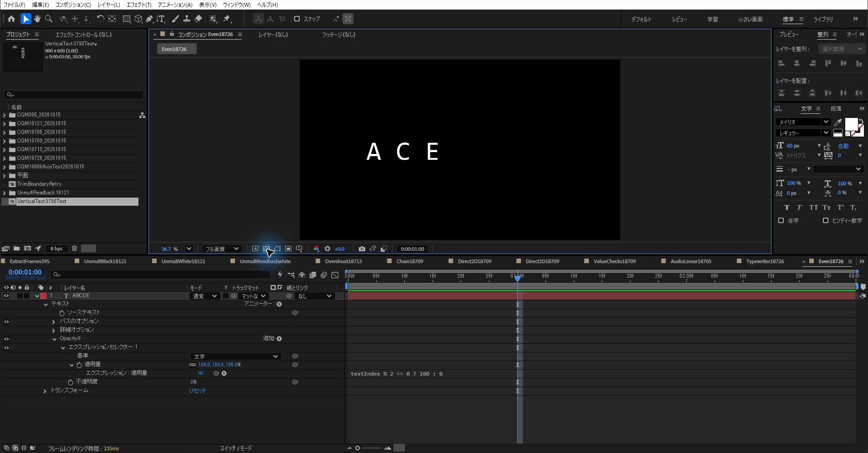Hide the ABCDE layer with eye toggle

[6, 296]
